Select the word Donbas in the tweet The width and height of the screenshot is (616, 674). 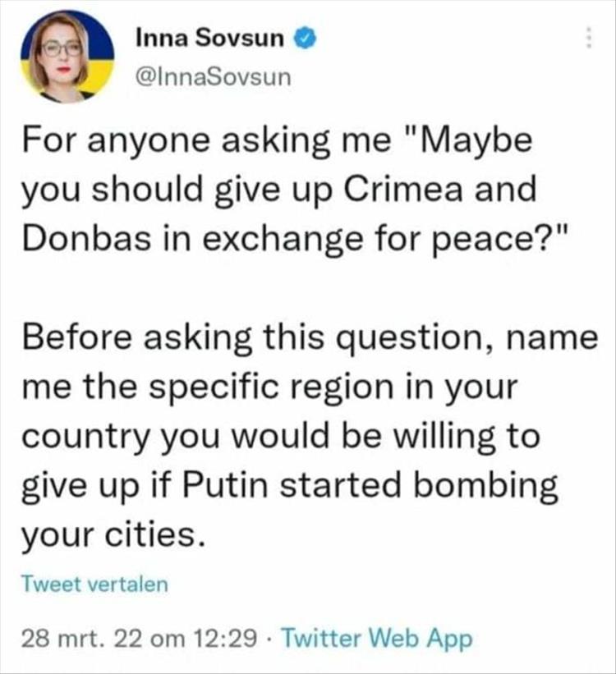(x=86, y=239)
